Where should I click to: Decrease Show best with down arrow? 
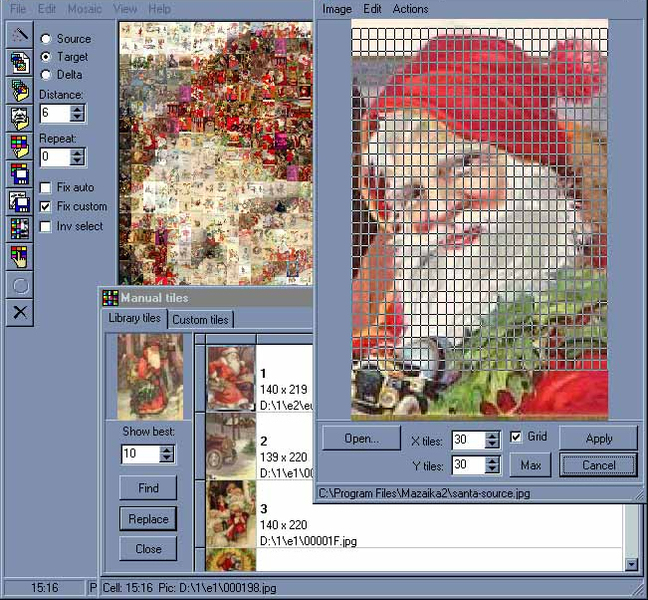pyautogui.click(x=167, y=458)
